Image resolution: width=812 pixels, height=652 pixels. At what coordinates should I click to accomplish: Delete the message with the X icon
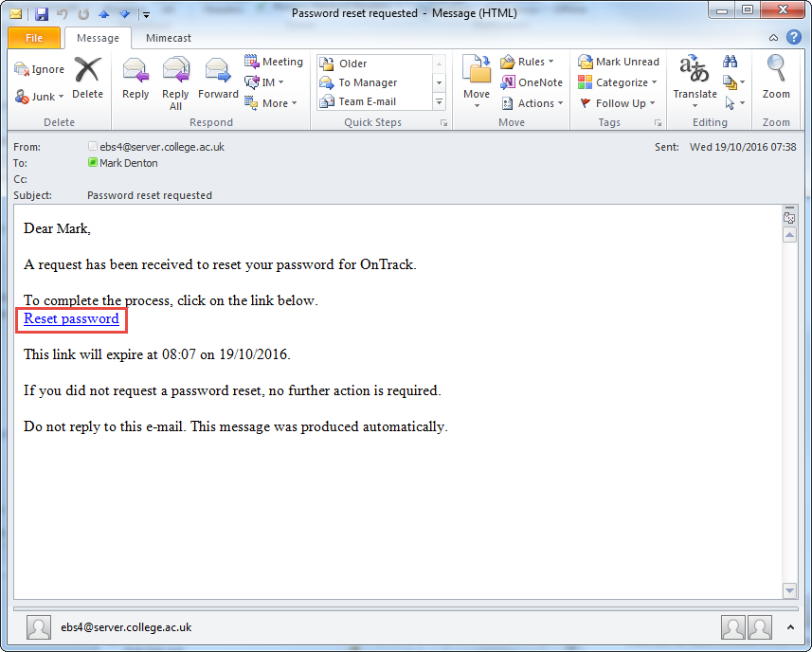87,79
